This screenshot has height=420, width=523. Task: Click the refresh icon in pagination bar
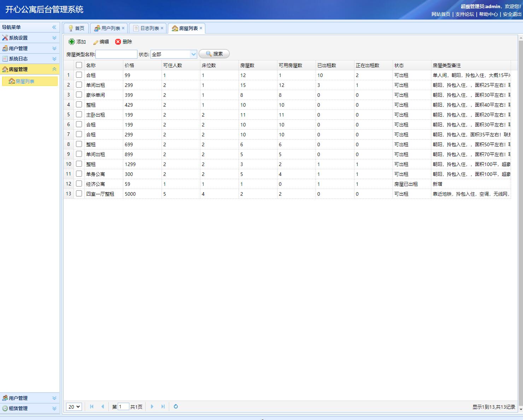pos(176,407)
